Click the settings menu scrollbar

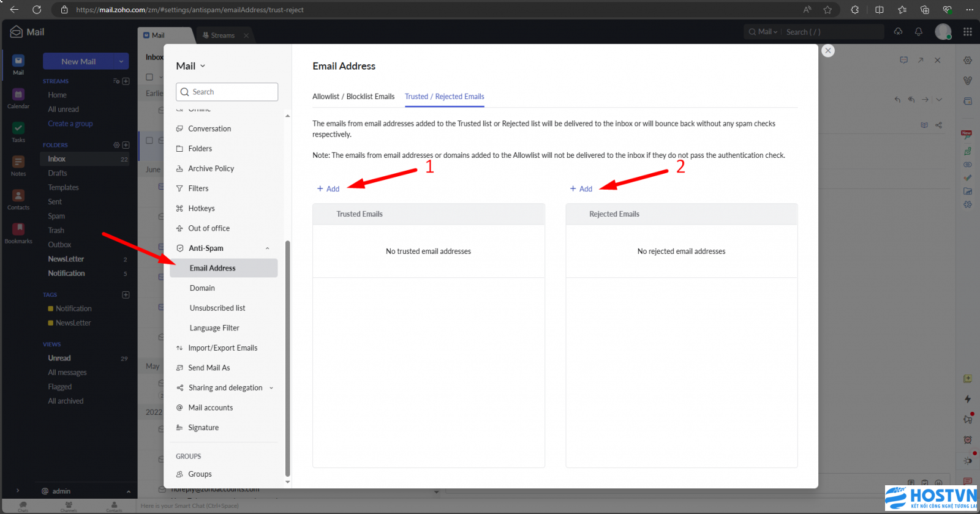pos(288,358)
